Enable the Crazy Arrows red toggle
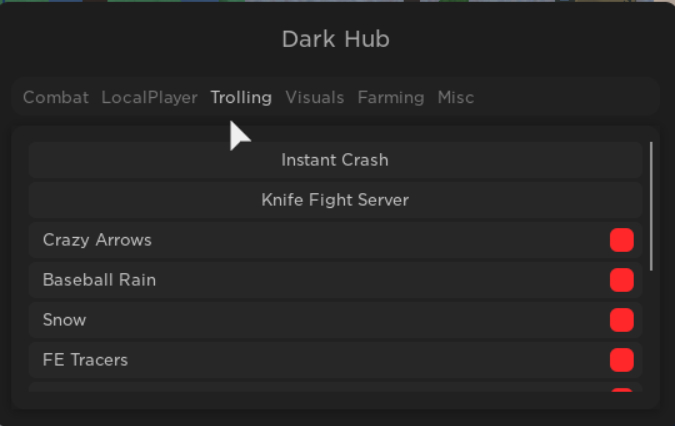The height and width of the screenshot is (426, 675). [622, 240]
